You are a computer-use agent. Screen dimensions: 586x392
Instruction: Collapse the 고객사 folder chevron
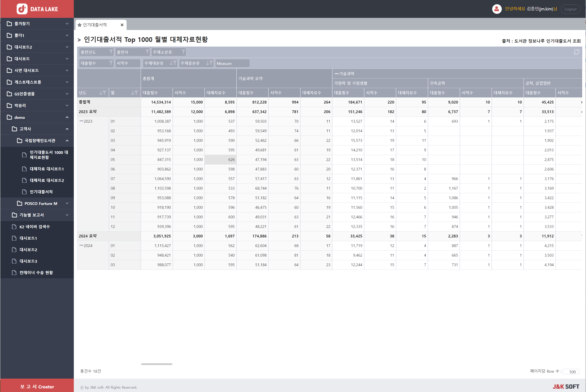(67, 129)
